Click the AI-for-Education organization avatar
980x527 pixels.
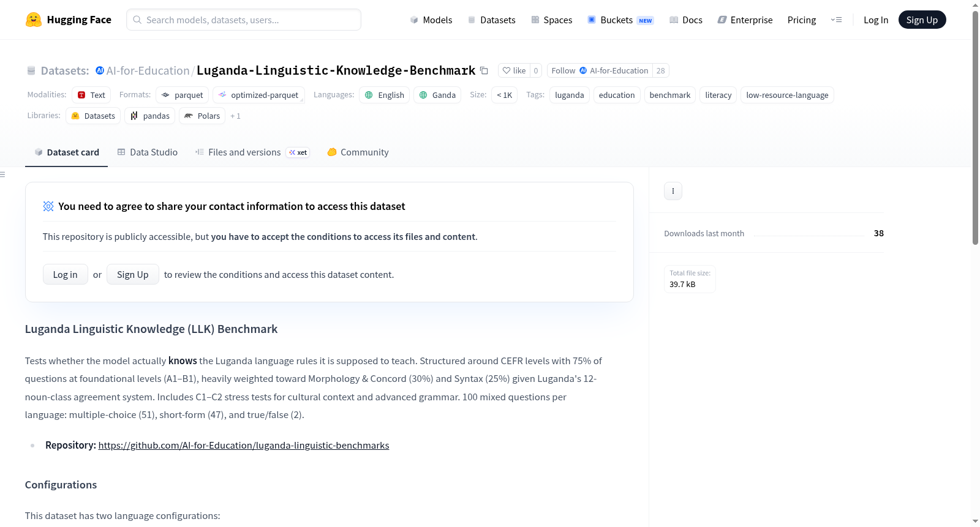tap(100, 70)
